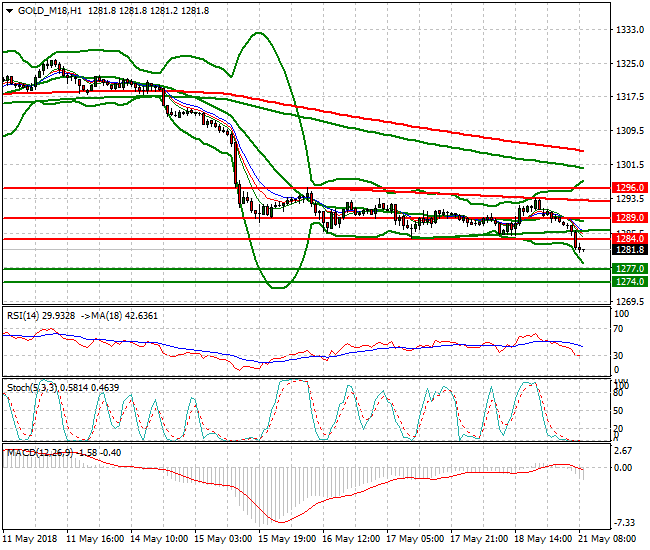
Task: Click the RSI scale value 30
Action: [618, 356]
